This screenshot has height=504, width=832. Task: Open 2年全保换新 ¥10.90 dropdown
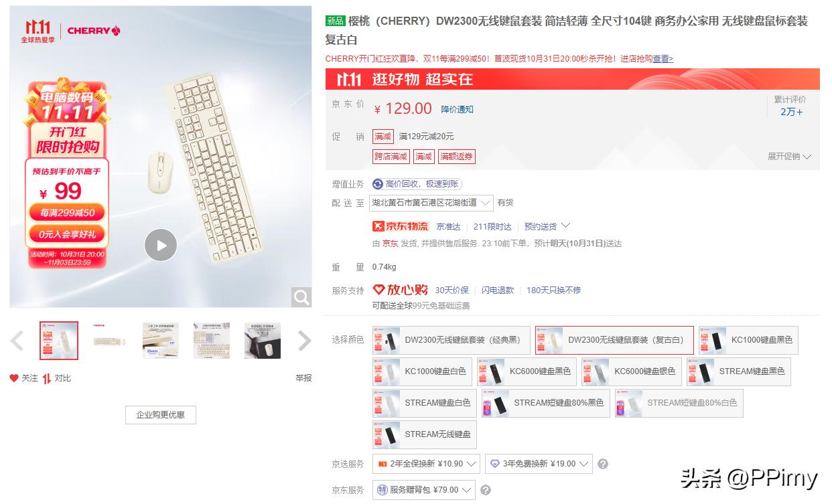(427, 464)
